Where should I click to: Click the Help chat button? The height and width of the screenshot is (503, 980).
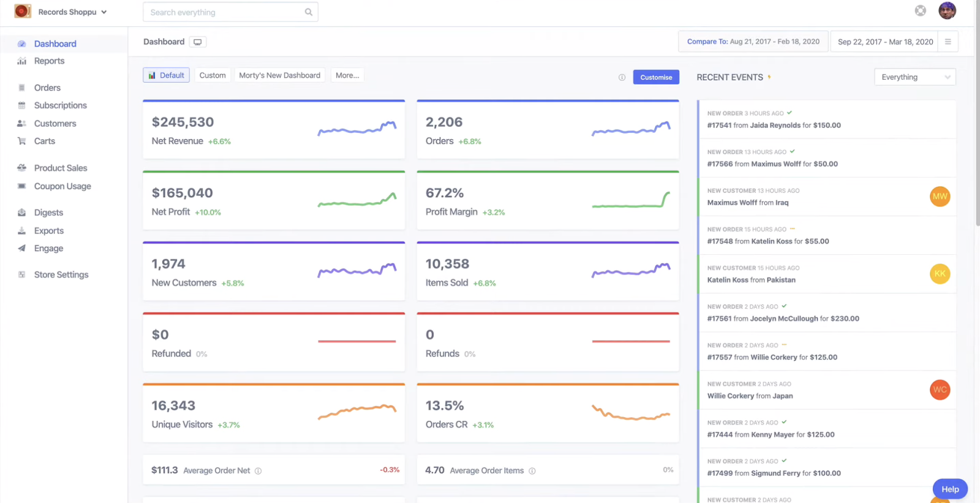(950, 489)
